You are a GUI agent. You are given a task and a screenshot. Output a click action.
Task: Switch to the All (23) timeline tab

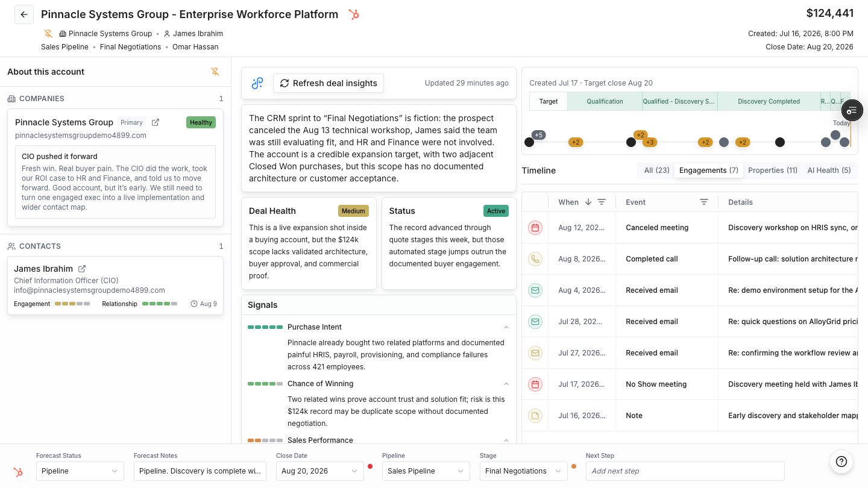coord(656,170)
